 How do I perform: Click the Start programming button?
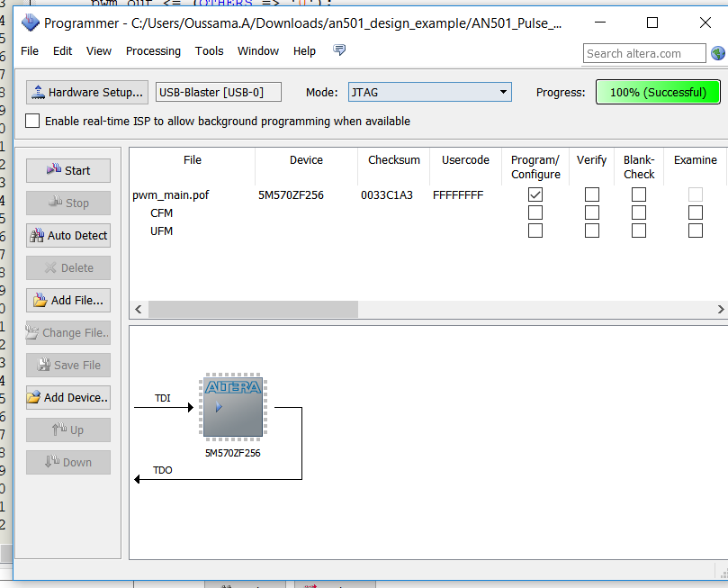coord(68,171)
